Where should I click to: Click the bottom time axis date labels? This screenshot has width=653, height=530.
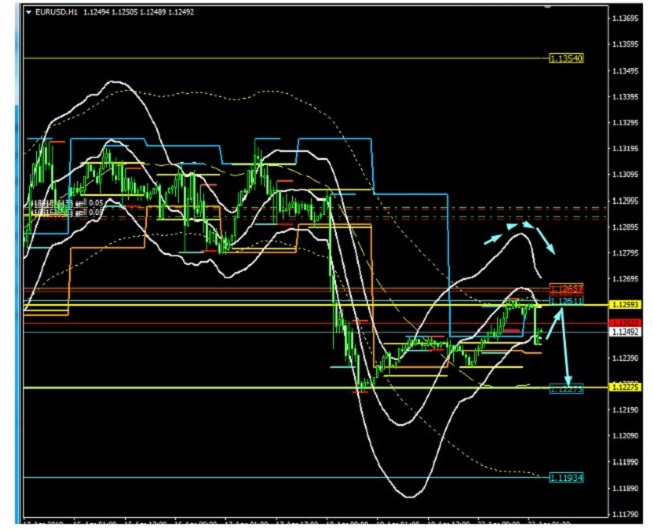(300, 523)
